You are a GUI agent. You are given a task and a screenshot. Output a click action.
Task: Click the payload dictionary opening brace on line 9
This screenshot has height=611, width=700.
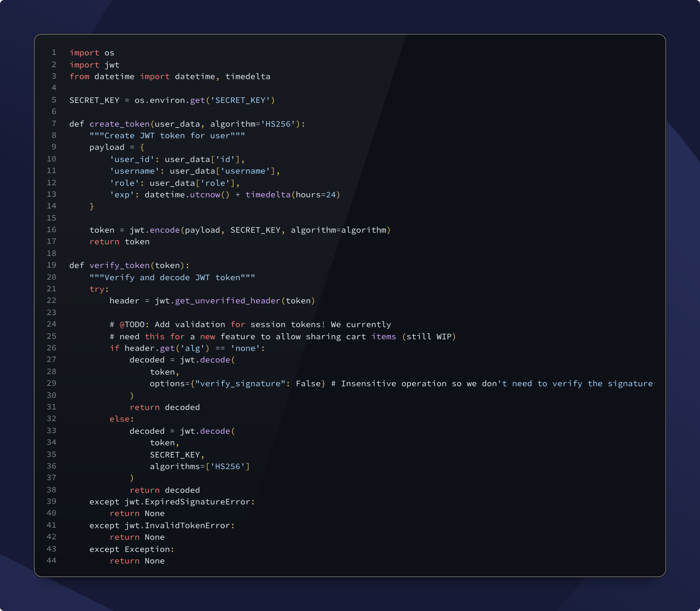coord(142,147)
